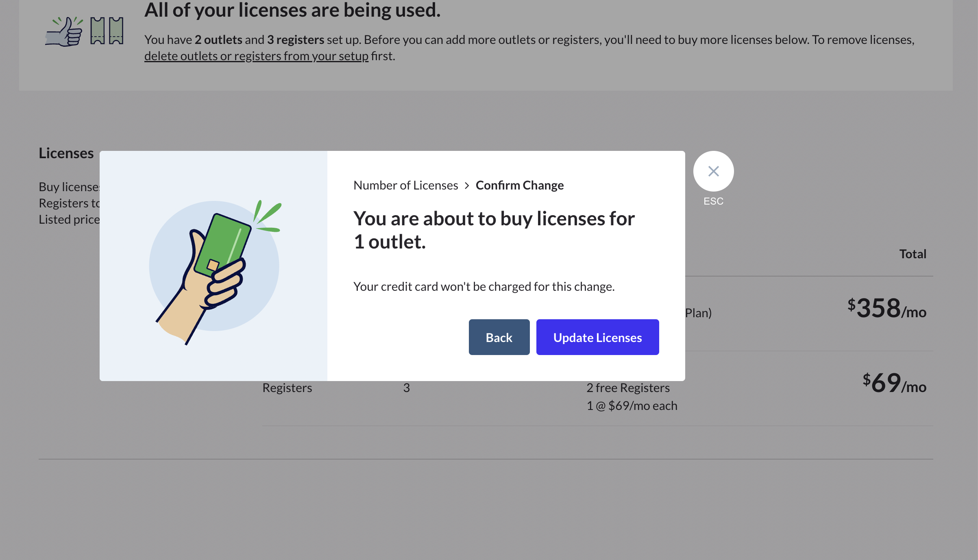Select the Confirm Change breadcrumb
978x560 pixels.
click(x=519, y=185)
